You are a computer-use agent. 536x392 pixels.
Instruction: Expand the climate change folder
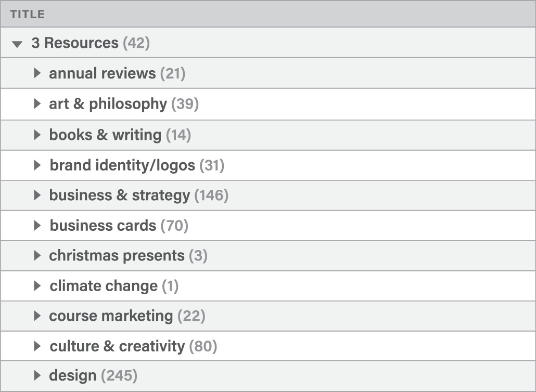coord(37,285)
